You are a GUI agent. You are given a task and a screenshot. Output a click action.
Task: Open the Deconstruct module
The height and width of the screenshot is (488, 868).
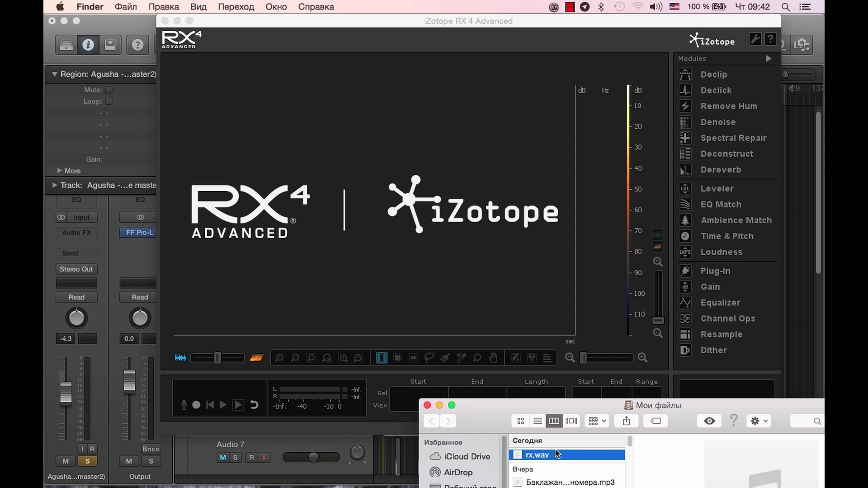coord(726,154)
